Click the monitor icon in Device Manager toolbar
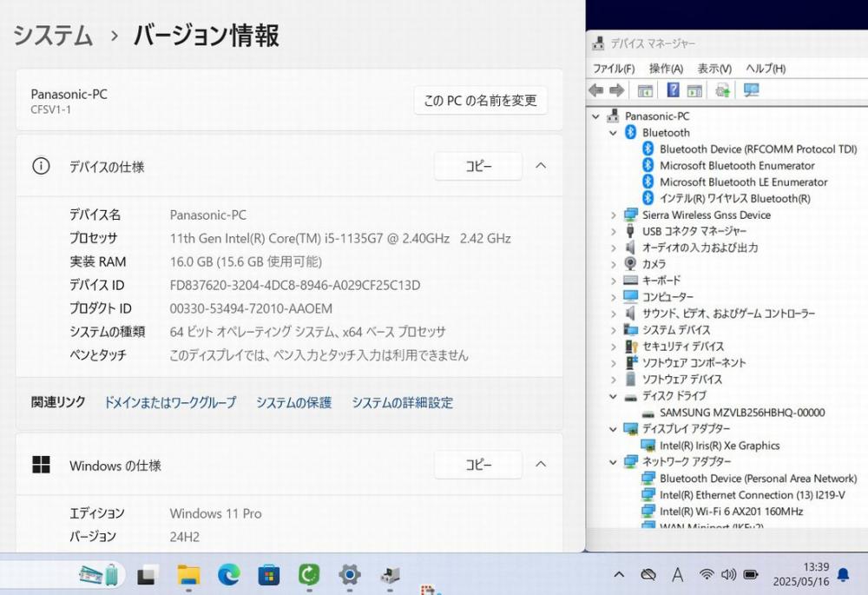 pyautogui.click(x=751, y=89)
